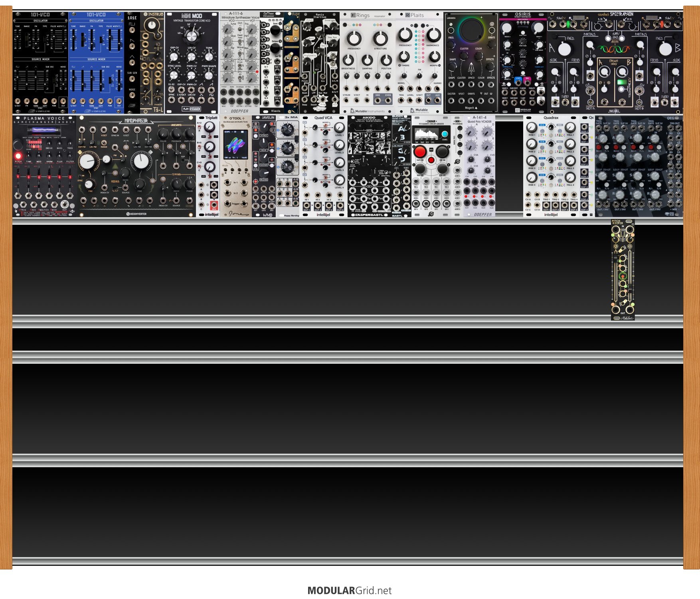Select the Intellijel Quadrax module
This screenshot has width=700, height=599.
[x=551, y=167]
